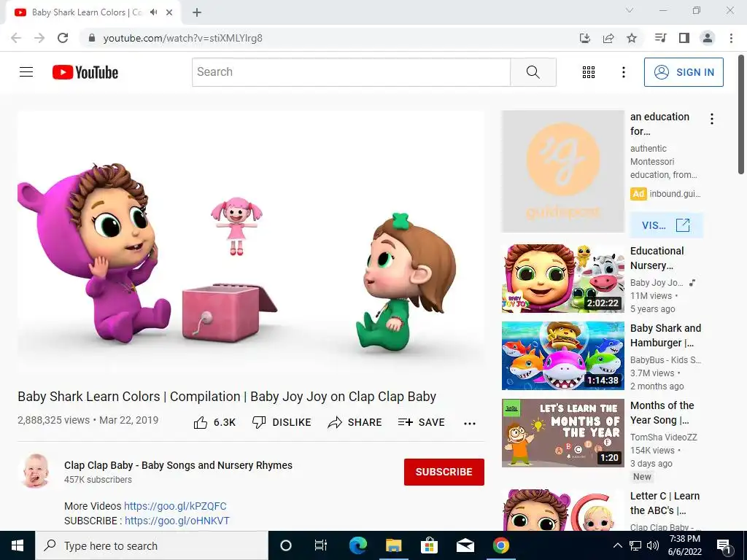The image size is (747, 560).
Task: Click the DISLIKE thumbs down button
Action: click(x=282, y=422)
